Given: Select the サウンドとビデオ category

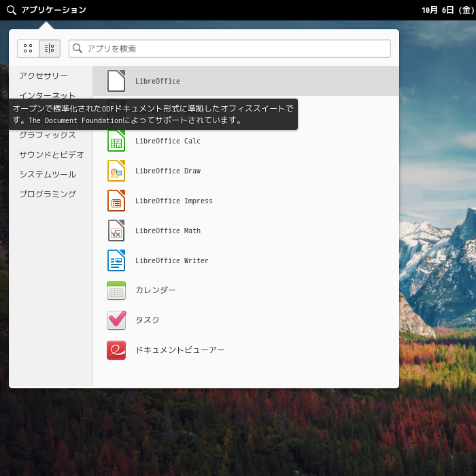Looking at the screenshot, I should pyautogui.click(x=52, y=154).
